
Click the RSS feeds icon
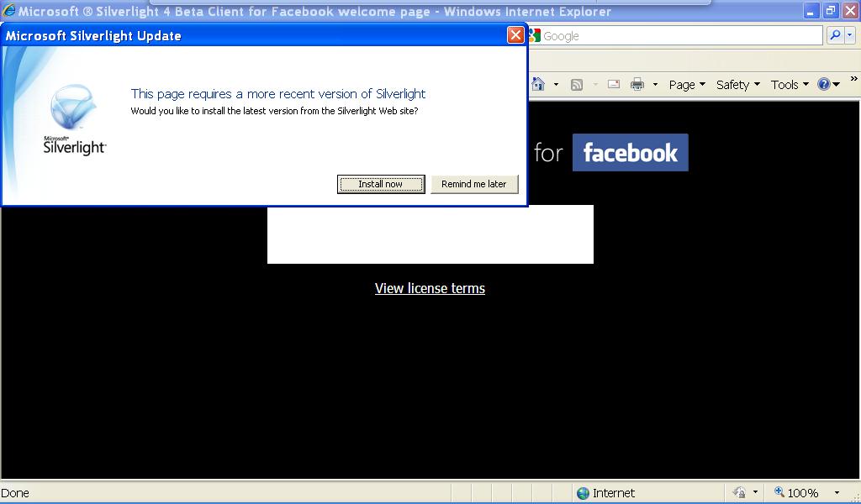click(x=577, y=85)
